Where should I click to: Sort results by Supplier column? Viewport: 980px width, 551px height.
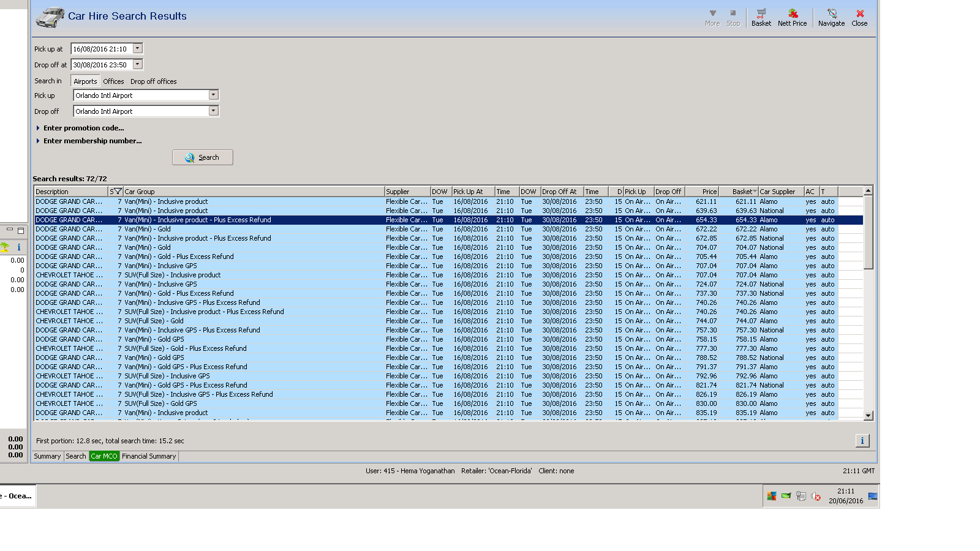(x=407, y=192)
